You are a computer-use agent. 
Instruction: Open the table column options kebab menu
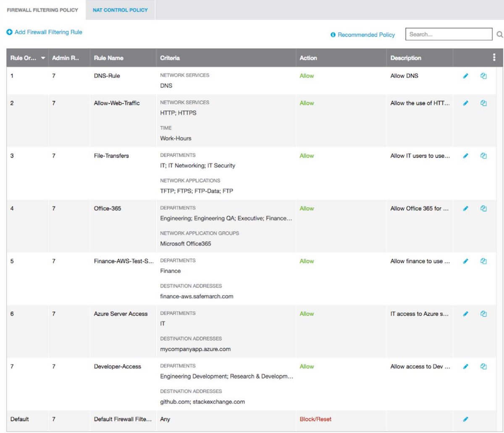(494, 58)
